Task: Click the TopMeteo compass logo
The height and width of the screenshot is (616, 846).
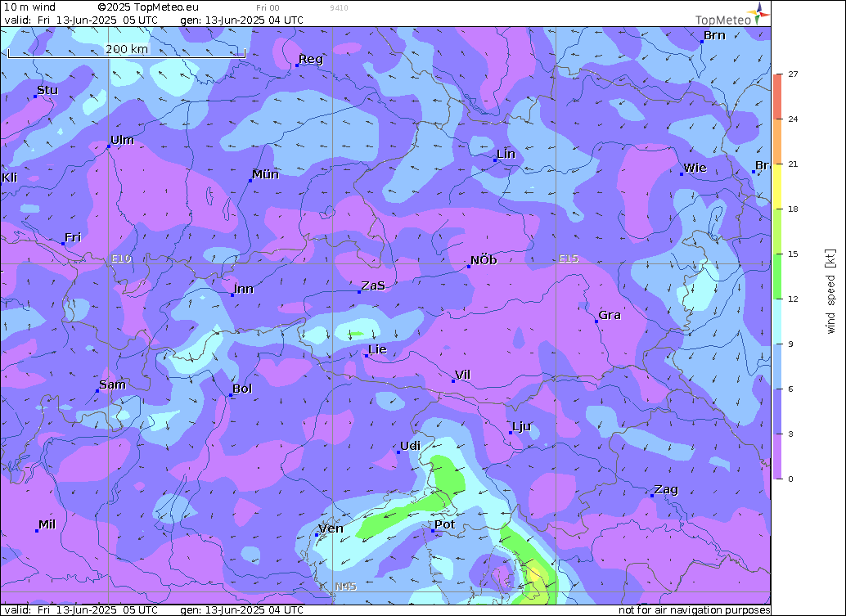Action: [x=759, y=13]
